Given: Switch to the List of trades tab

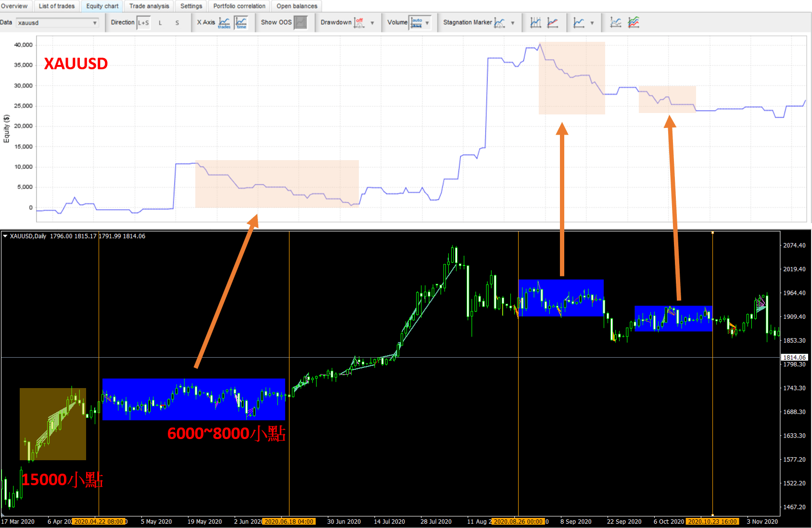Looking at the screenshot, I should (57, 6).
